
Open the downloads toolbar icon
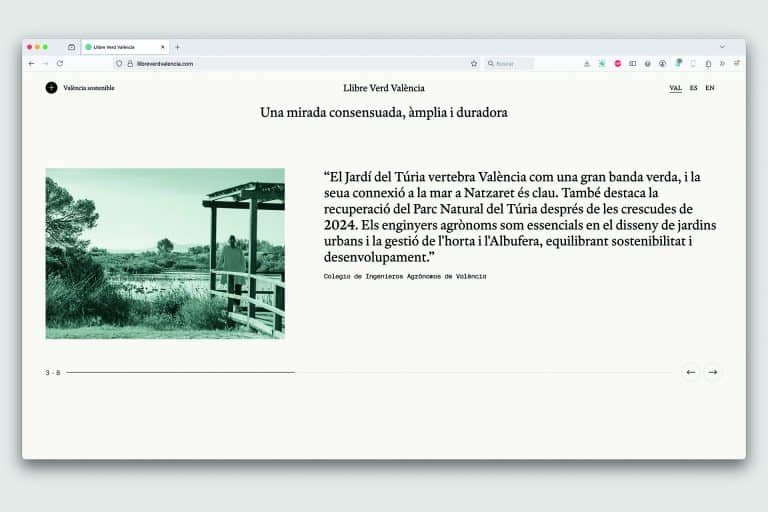(x=586, y=64)
